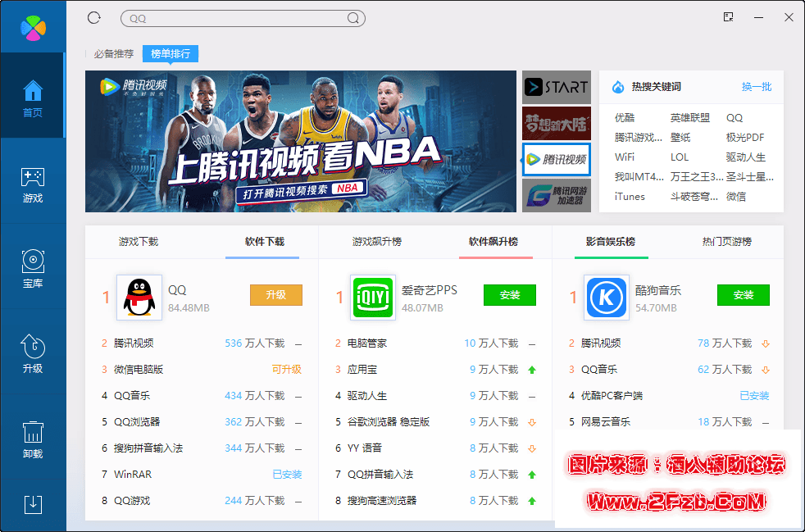Click the hot keyword 壁纸
Image resolution: width=805 pixels, height=532 pixels.
click(x=680, y=137)
